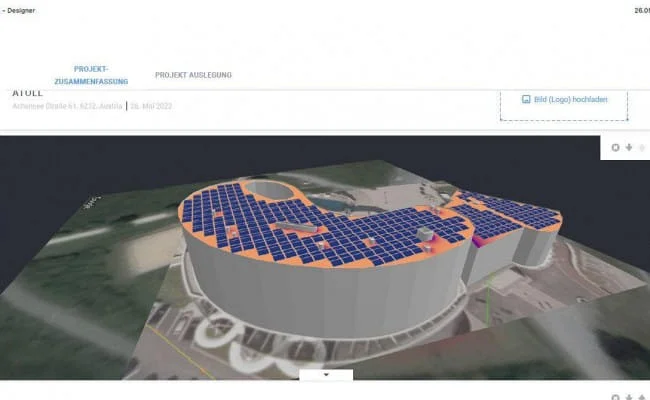Click the project address text under ATOLL
This screenshot has width=650, height=400.
67,106
